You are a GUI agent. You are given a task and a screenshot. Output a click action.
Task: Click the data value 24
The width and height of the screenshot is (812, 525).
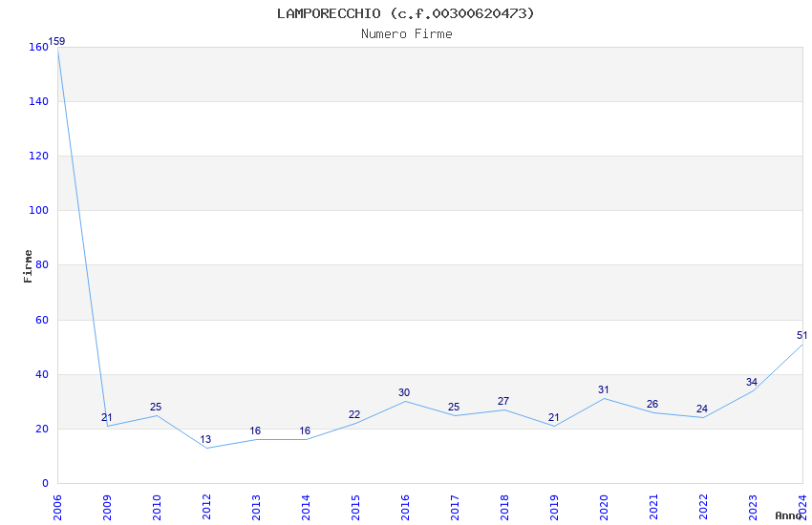click(x=702, y=409)
